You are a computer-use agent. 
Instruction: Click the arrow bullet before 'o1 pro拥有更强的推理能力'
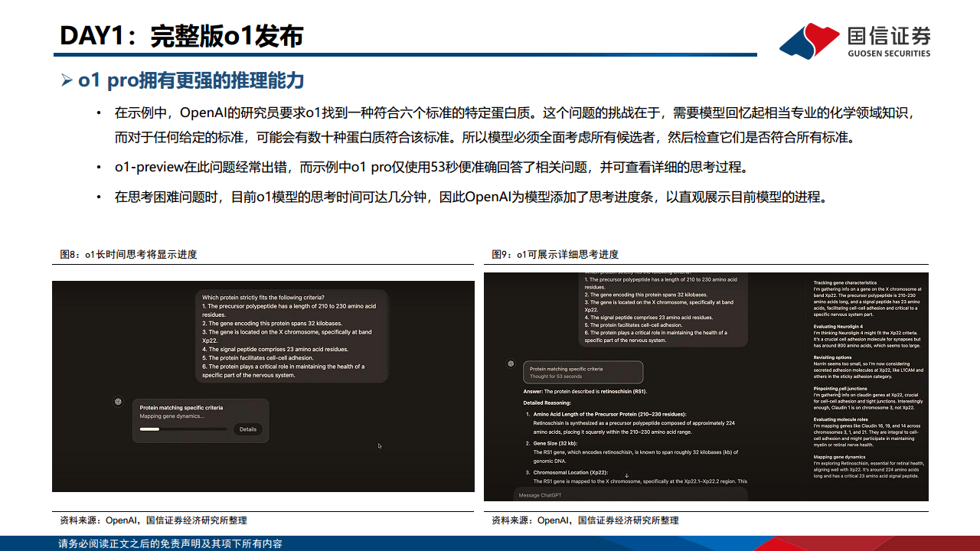(67, 80)
